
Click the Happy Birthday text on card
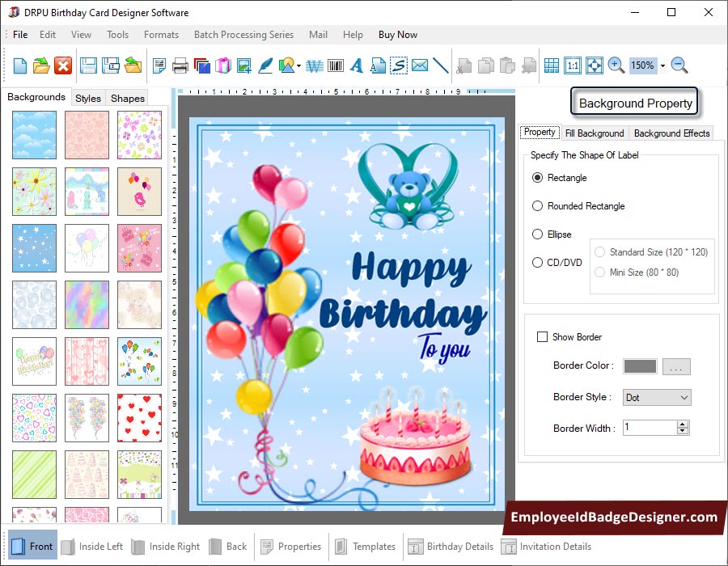pos(404,292)
